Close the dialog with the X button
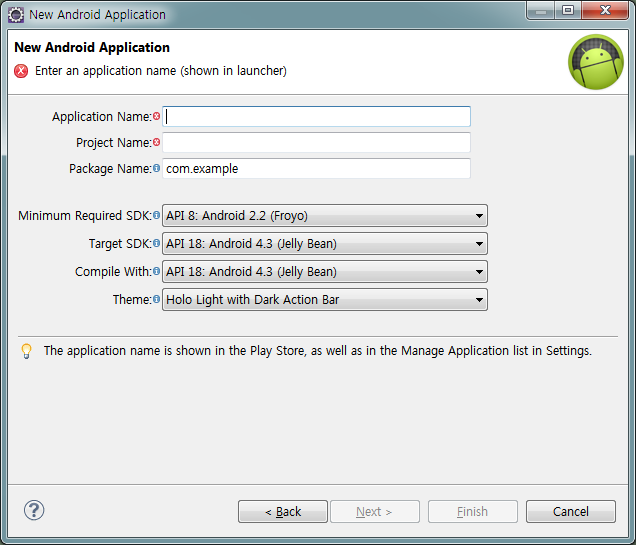Viewport: 636px width, 545px height. [605, 11]
